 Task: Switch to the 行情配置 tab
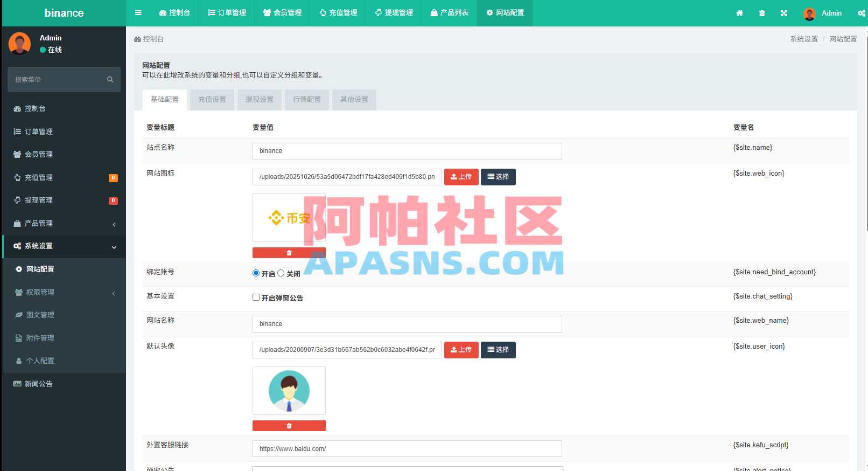click(x=307, y=100)
